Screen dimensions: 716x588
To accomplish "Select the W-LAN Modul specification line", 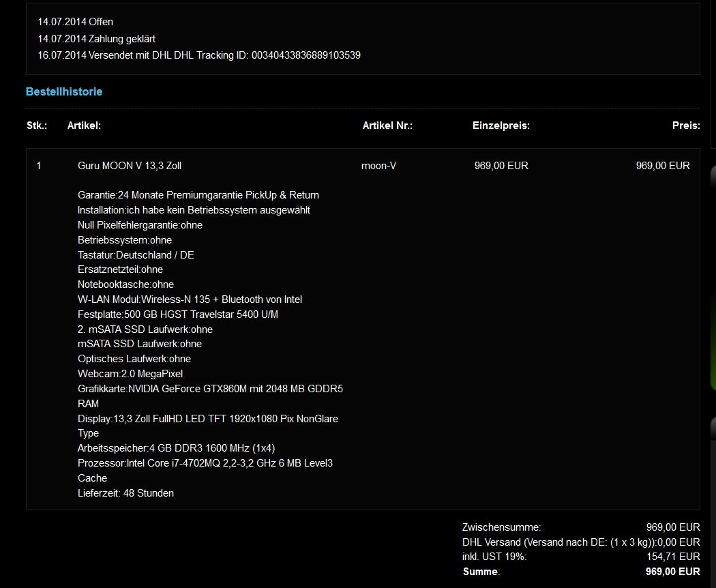I will 190,299.
